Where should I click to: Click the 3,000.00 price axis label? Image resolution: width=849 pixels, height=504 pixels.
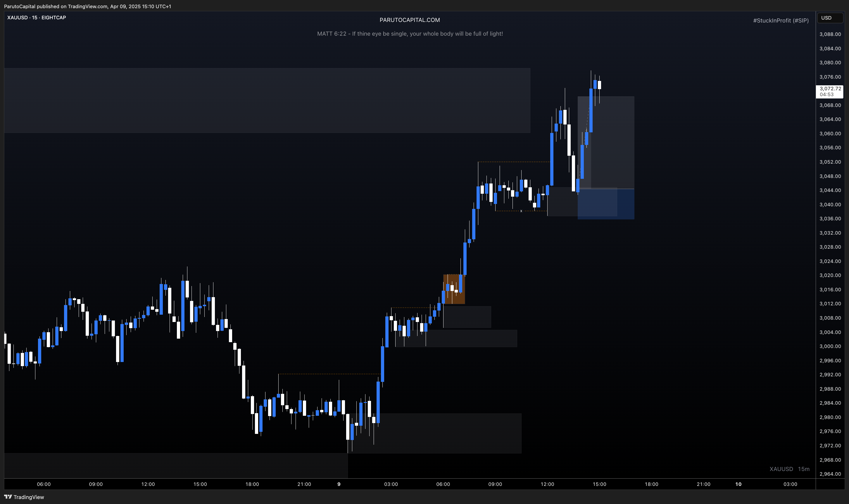coord(830,346)
